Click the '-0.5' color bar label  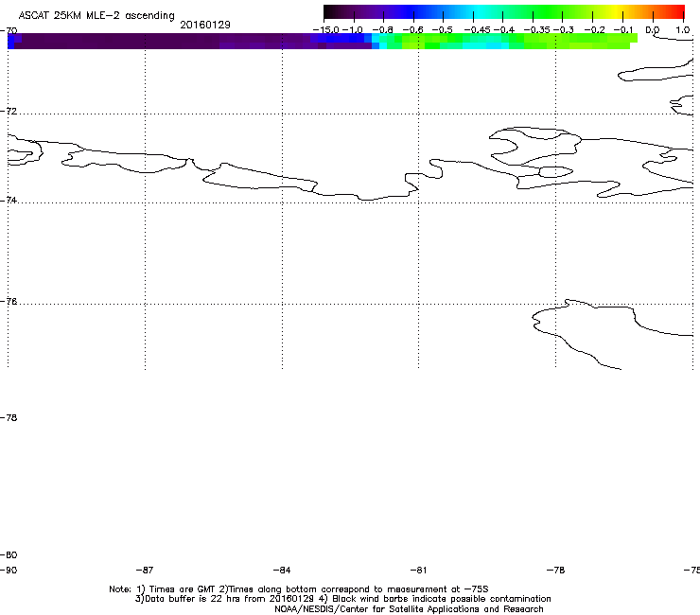443,30
